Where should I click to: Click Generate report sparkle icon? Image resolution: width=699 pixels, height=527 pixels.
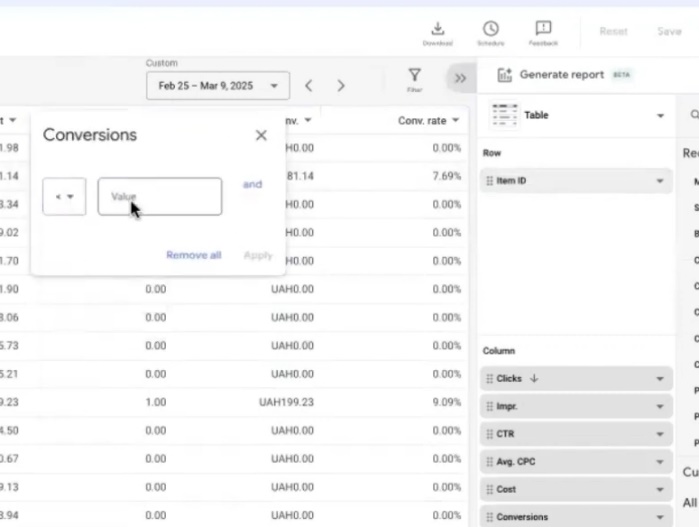tap(504, 75)
